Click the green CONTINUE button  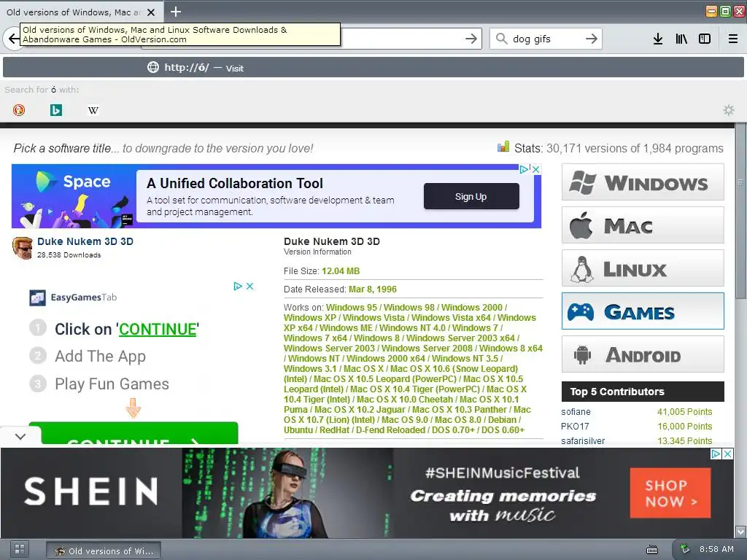pyautogui.click(x=133, y=433)
